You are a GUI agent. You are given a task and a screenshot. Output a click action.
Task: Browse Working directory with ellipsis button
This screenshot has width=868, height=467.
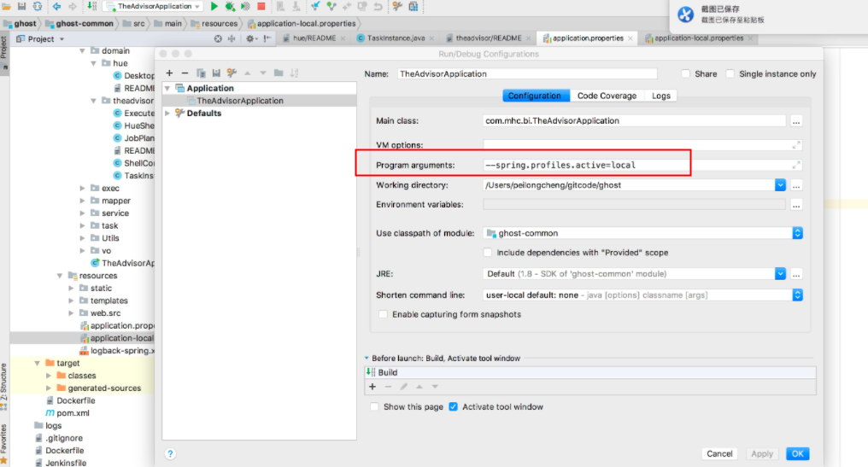tap(796, 185)
